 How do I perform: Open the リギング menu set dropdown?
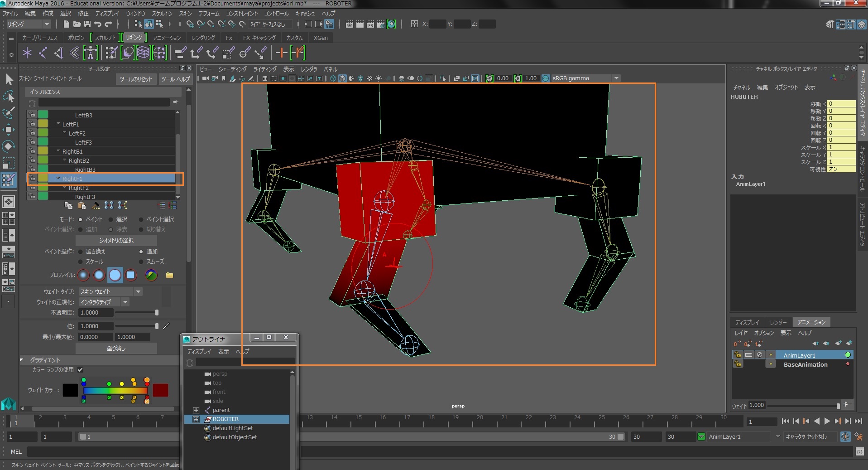tap(28, 24)
